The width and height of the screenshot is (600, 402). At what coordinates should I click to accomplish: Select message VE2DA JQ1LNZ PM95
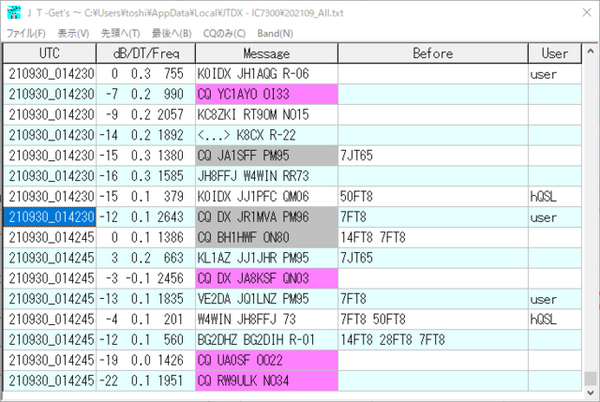[267, 299]
